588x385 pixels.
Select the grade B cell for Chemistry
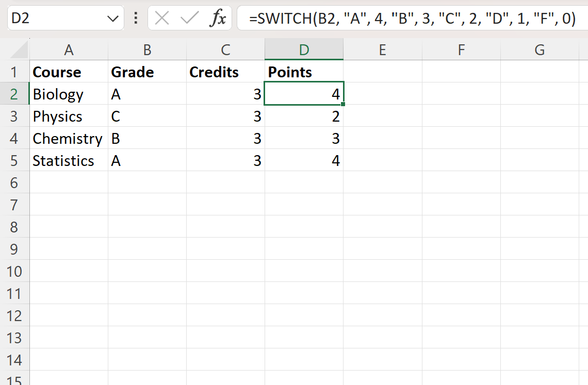(147, 138)
